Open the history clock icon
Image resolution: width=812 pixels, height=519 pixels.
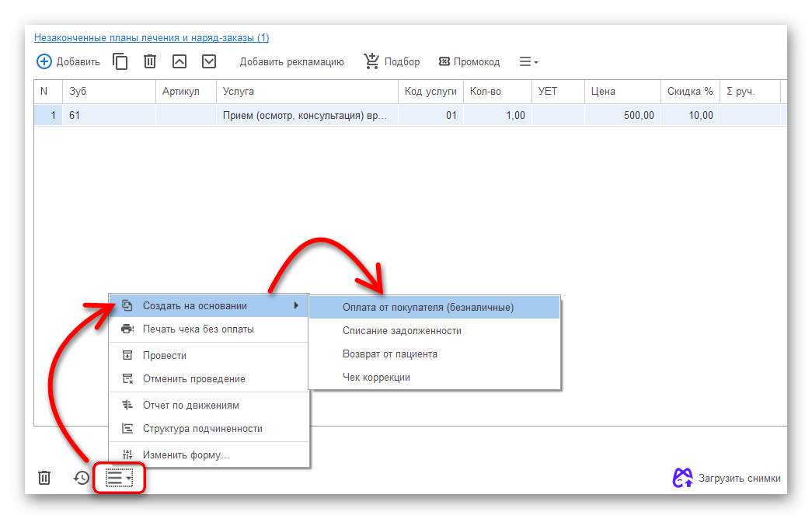[82, 478]
